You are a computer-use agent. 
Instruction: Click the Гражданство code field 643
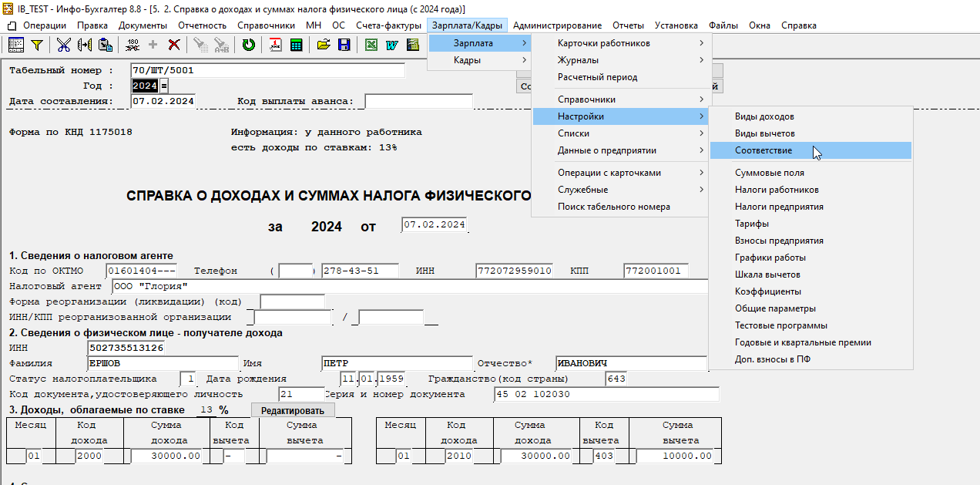tap(616, 379)
